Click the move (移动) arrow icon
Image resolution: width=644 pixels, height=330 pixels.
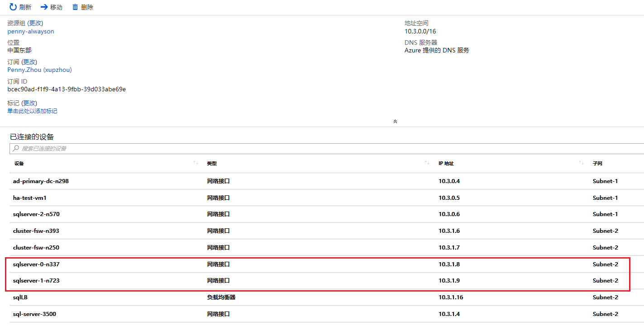tap(44, 7)
